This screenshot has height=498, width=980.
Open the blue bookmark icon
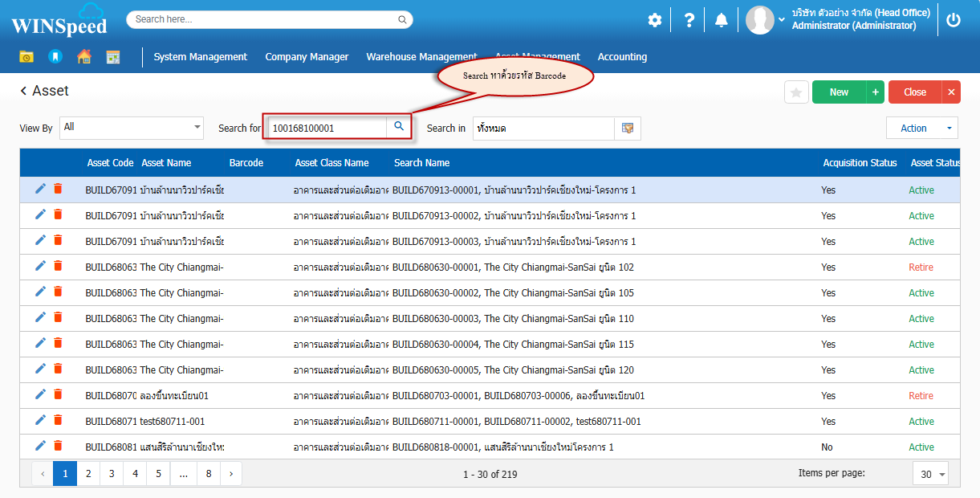coord(55,56)
